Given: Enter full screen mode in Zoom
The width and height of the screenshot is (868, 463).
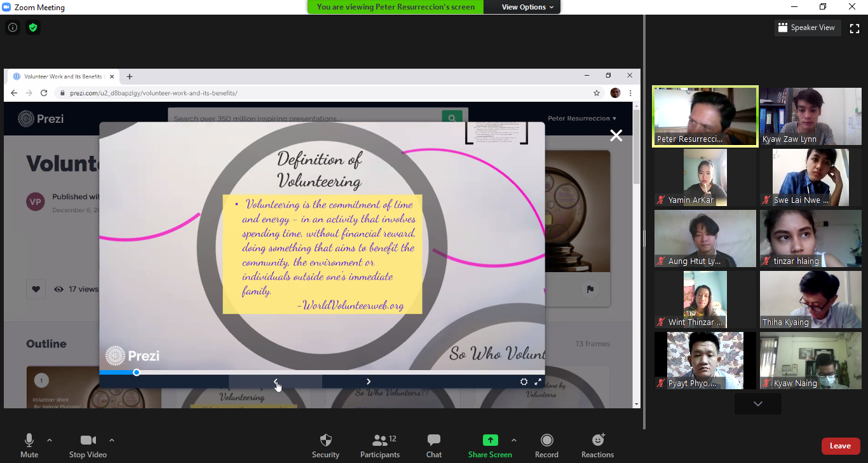Looking at the screenshot, I should 855,28.
